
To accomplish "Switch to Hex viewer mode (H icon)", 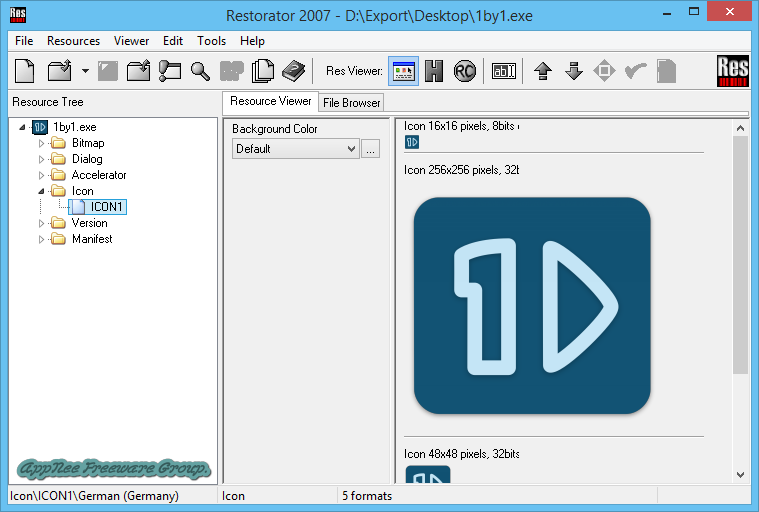I will (434, 71).
